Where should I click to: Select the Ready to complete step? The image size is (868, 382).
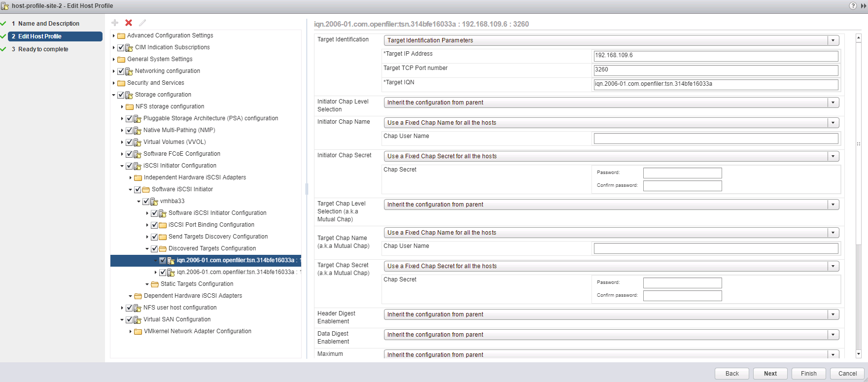coord(43,49)
